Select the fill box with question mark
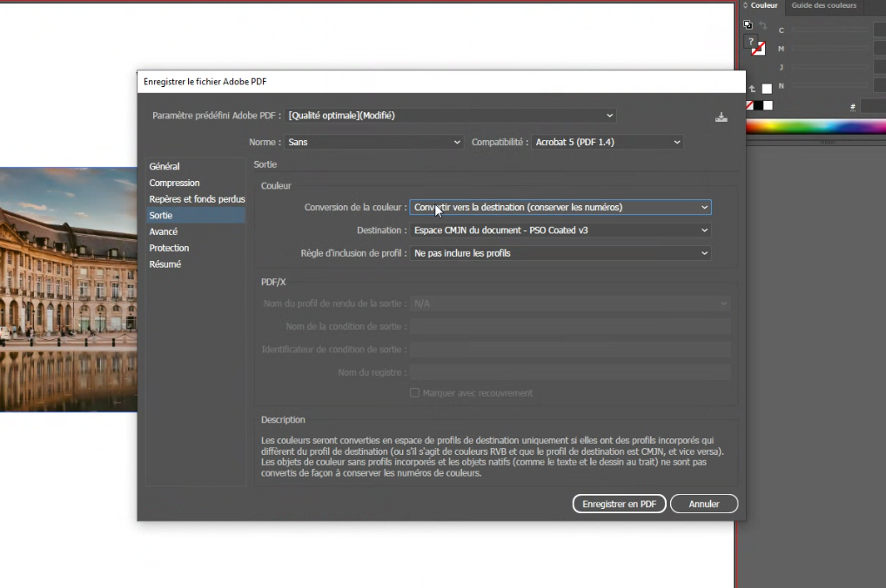The height and width of the screenshot is (588, 886). pyautogui.click(x=752, y=41)
